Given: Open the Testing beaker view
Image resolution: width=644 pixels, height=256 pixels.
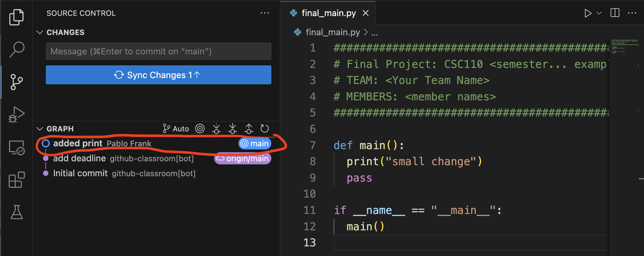Looking at the screenshot, I should pyautogui.click(x=16, y=212).
